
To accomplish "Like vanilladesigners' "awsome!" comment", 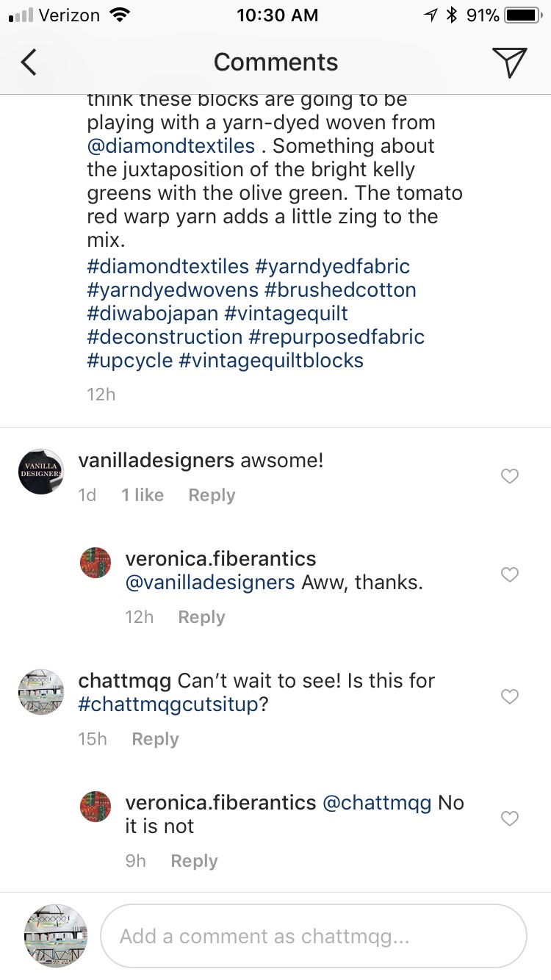I will click(509, 476).
